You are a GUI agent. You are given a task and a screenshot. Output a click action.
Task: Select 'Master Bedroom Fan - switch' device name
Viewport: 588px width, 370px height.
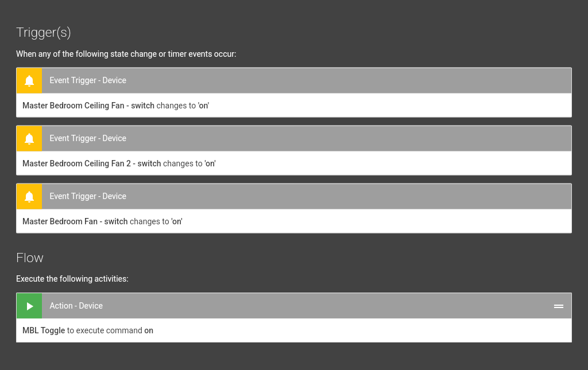75,221
